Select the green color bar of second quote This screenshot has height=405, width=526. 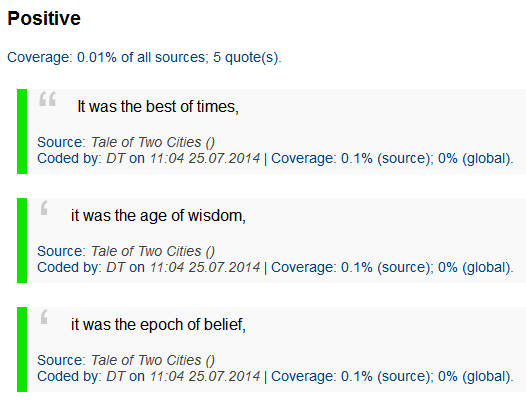pyautogui.click(x=22, y=240)
